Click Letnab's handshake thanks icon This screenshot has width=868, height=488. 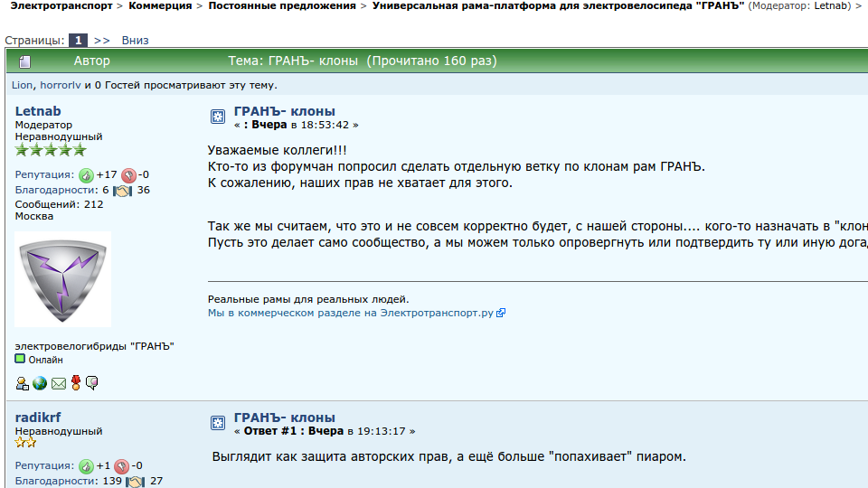tap(122, 191)
